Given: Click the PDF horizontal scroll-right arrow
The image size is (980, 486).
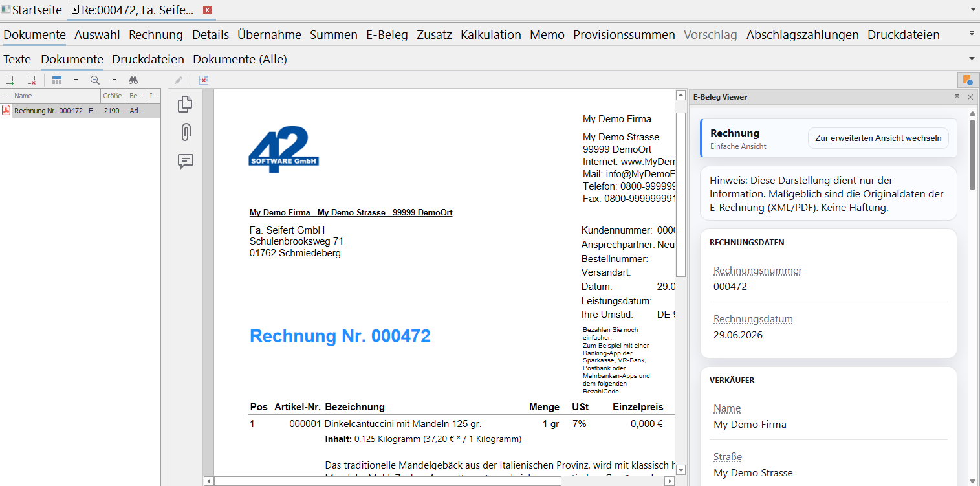Looking at the screenshot, I should tap(670, 481).
